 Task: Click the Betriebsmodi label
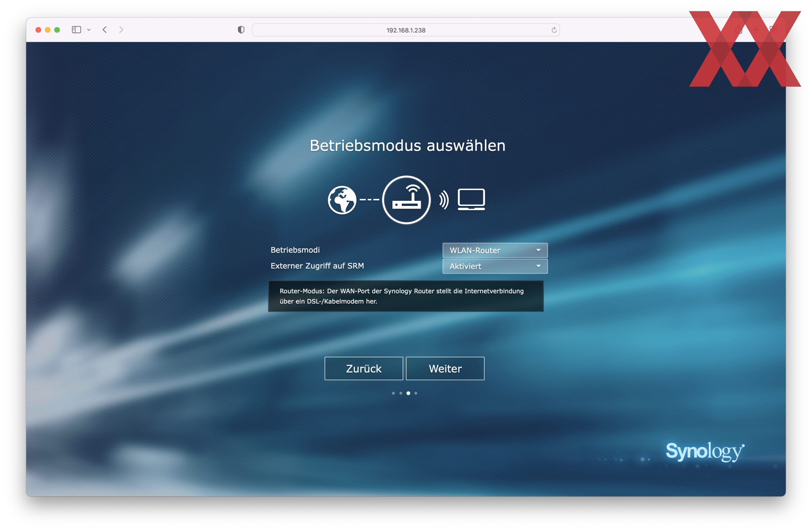point(295,250)
